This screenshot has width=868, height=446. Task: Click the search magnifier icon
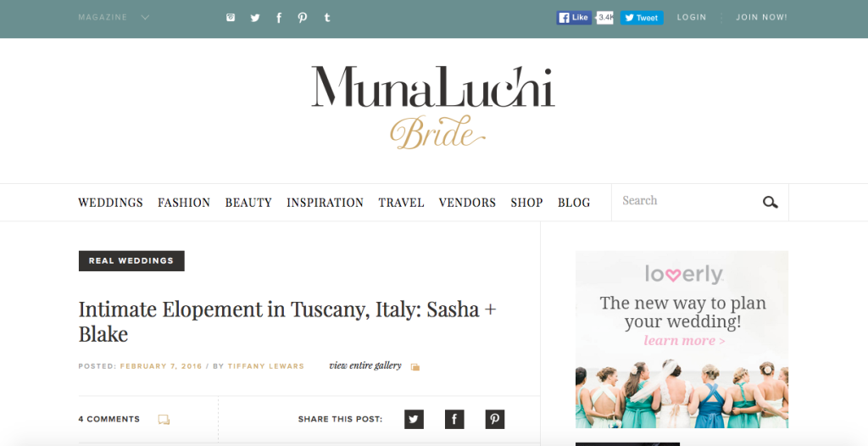click(x=770, y=202)
